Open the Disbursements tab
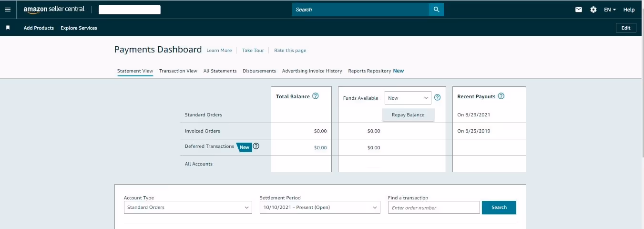The height and width of the screenshot is (229, 644). [x=259, y=71]
